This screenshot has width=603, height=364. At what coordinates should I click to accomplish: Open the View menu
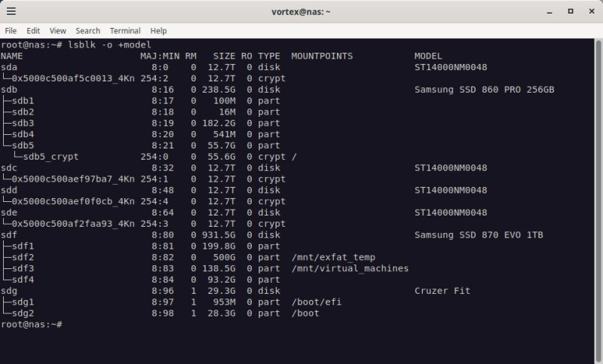click(x=58, y=31)
